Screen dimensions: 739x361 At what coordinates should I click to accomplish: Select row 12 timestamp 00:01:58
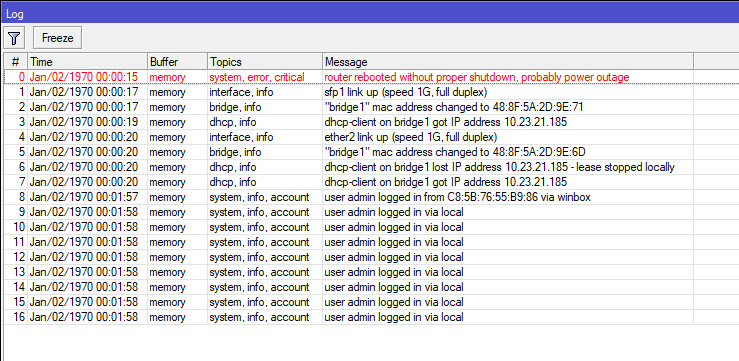click(84, 257)
